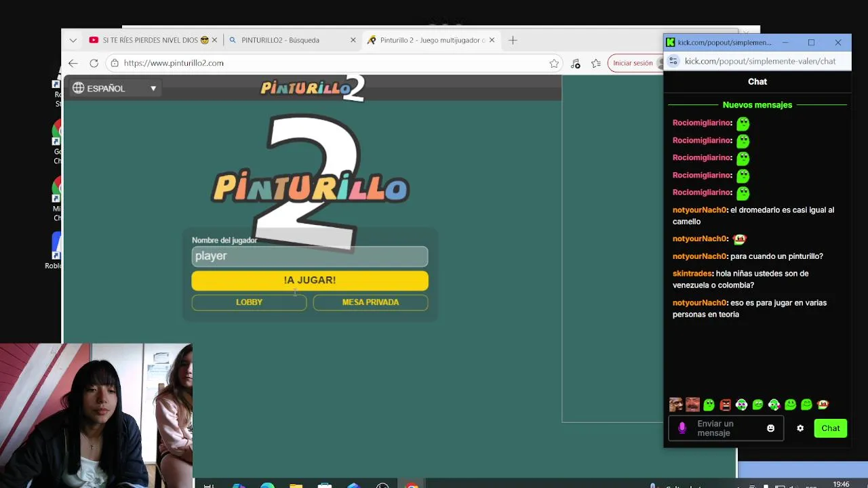
Task: Click the Kick favicon in chat window title
Action: click(x=671, y=42)
